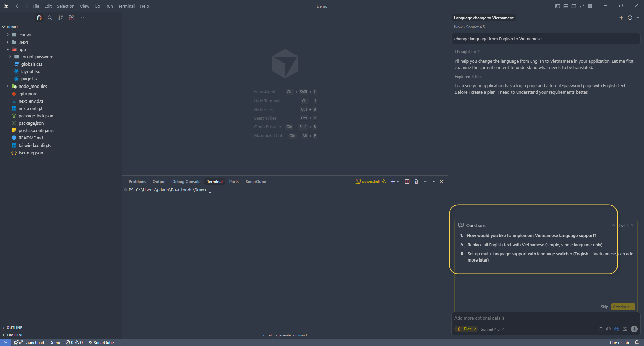644x346 pixels.
Task: Open the Terminal menu
Action: [x=126, y=6]
